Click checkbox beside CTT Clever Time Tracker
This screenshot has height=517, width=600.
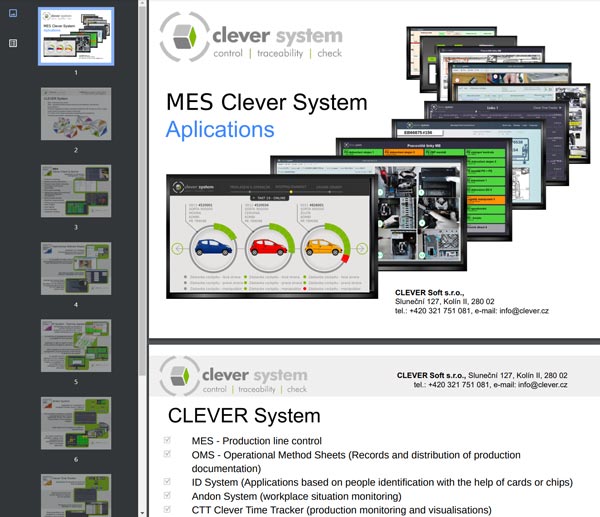pos(167,510)
